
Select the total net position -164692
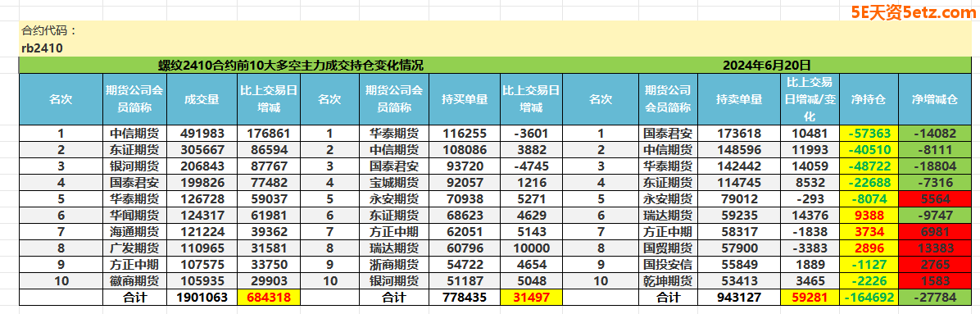(x=869, y=298)
